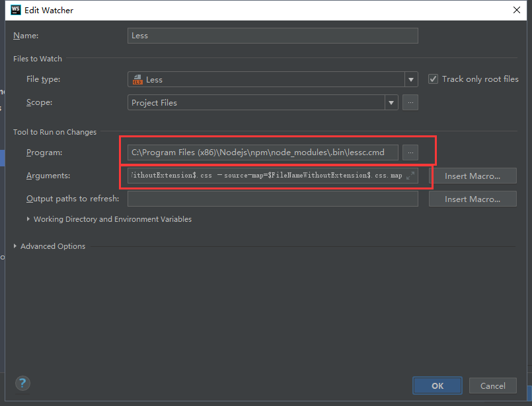This screenshot has width=532, height=406.
Task: Browse for Program path via ellipsis icon
Action: click(410, 152)
